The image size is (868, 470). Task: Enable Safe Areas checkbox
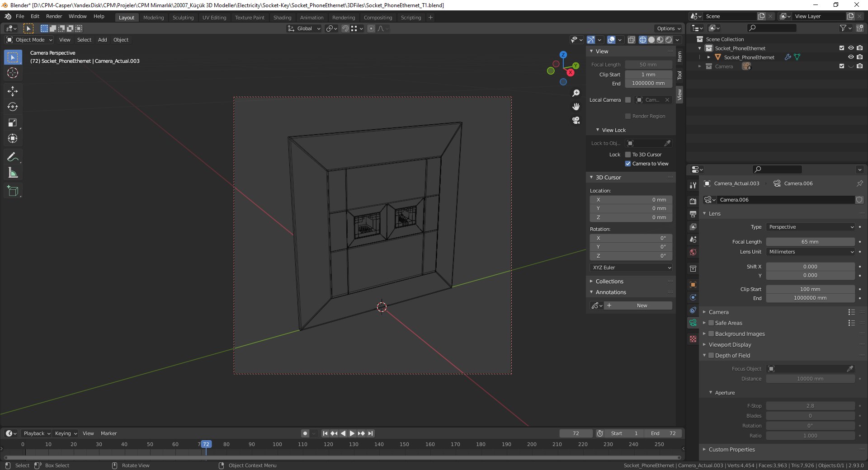711,323
